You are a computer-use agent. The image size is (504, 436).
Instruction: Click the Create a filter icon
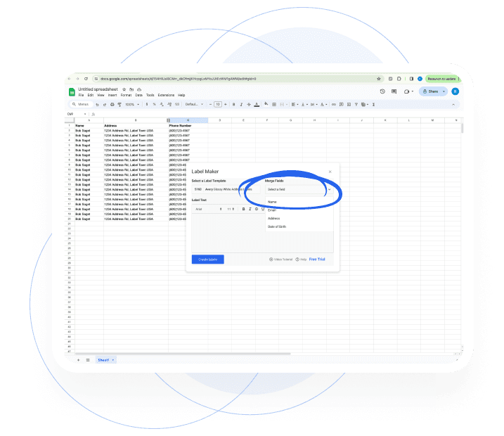click(x=356, y=105)
